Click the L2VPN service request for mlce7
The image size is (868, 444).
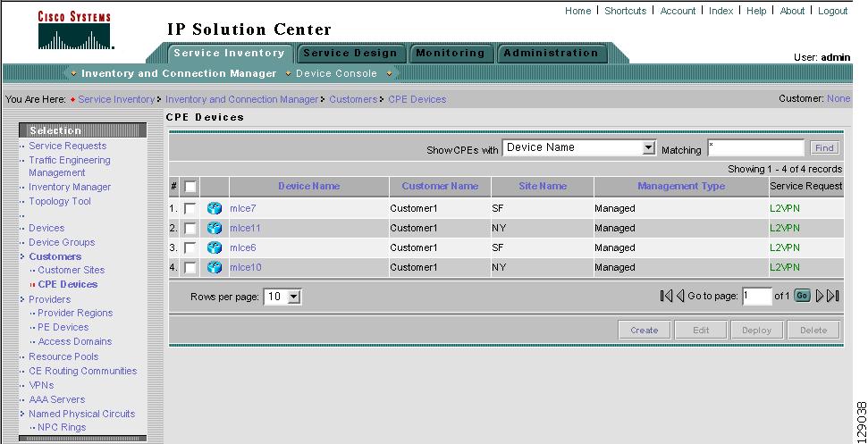pyautogui.click(x=784, y=208)
